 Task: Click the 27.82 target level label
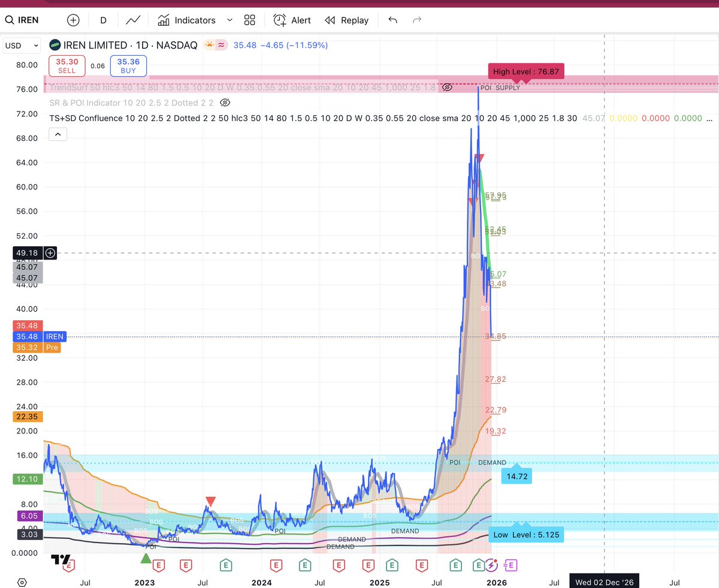(496, 379)
